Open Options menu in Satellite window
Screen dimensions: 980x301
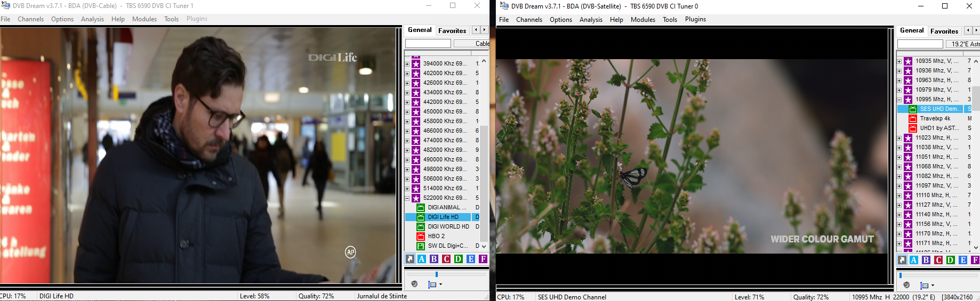pos(561,20)
